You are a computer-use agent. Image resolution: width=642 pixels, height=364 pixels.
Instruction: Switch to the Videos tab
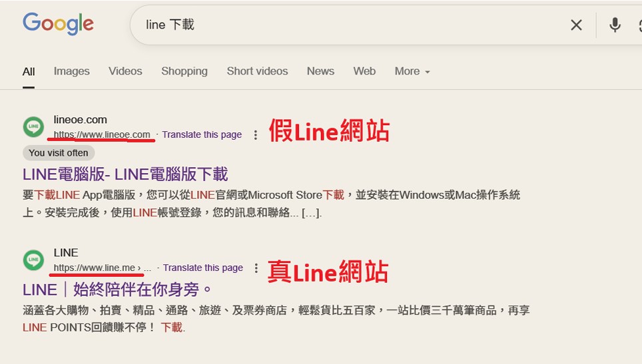pyautogui.click(x=125, y=71)
